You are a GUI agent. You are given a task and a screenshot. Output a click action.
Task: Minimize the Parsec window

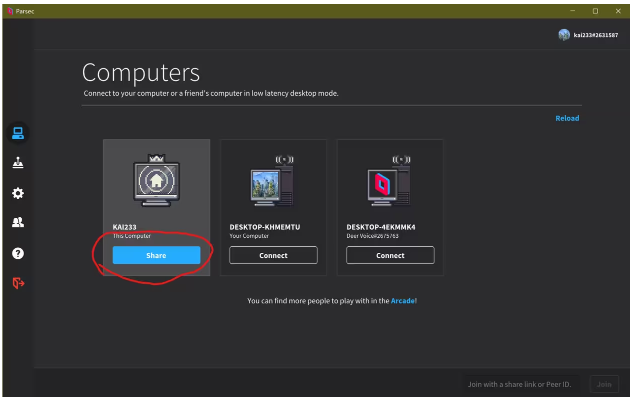tap(572, 11)
